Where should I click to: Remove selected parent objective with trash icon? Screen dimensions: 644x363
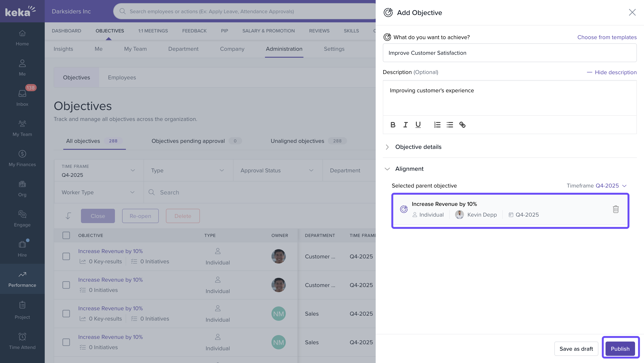(x=616, y=209)
